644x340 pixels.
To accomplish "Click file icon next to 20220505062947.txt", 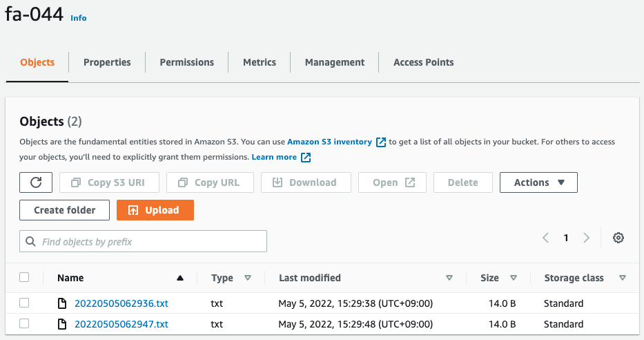I will (x=62, y=324).
